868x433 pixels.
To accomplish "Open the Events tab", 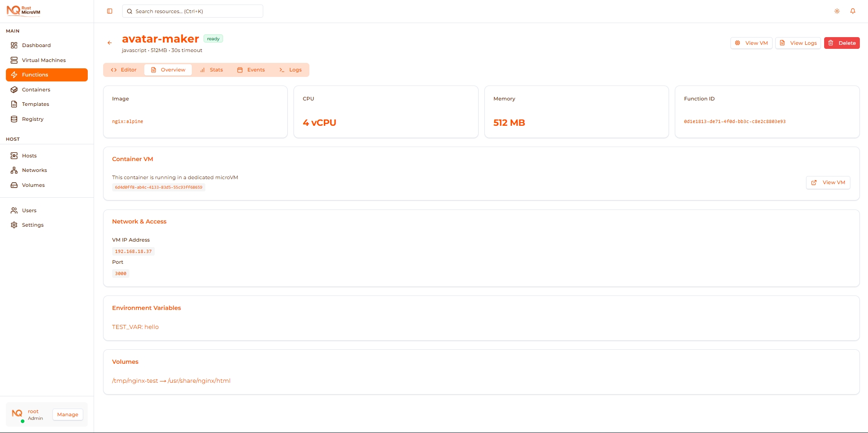I will tap(251, 70).
